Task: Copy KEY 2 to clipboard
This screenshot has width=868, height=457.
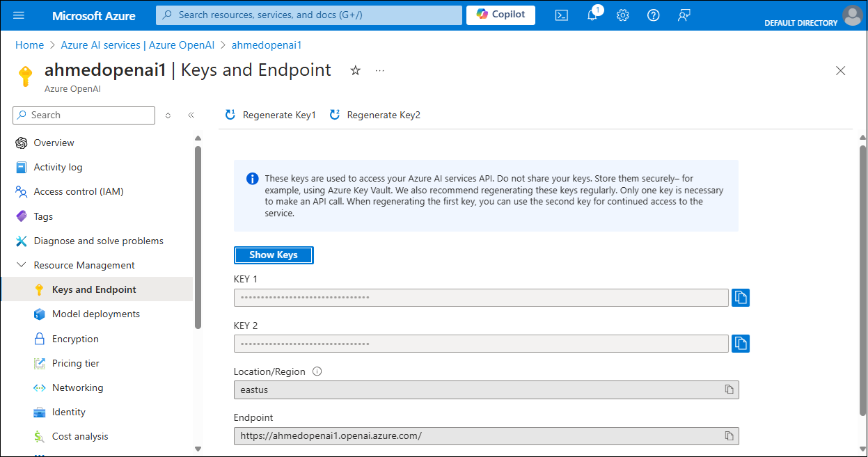Action: pyautogui.click(x=741, y=343)
